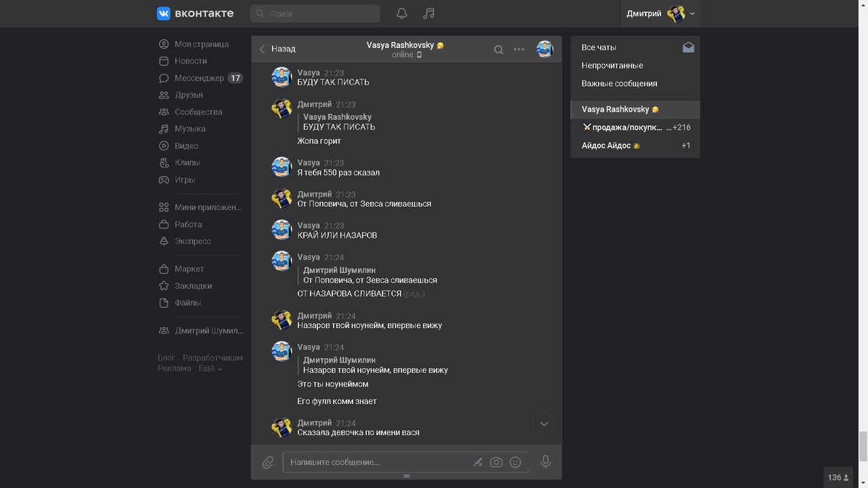Select the Непрочитанные chats filter
The image size is (868, 488).
coord(612,66)
